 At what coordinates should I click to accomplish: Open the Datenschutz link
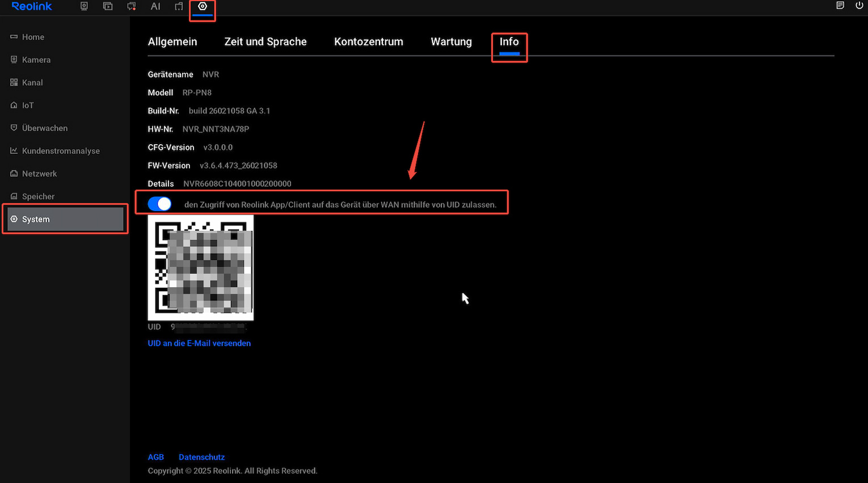pyautogui.click(x=201, y=457)
